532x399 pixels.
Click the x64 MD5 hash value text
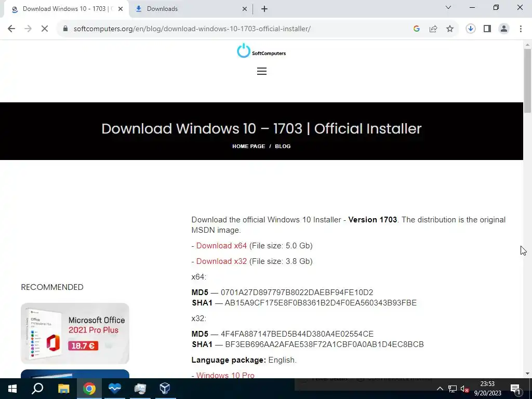[x=297, y=292]
